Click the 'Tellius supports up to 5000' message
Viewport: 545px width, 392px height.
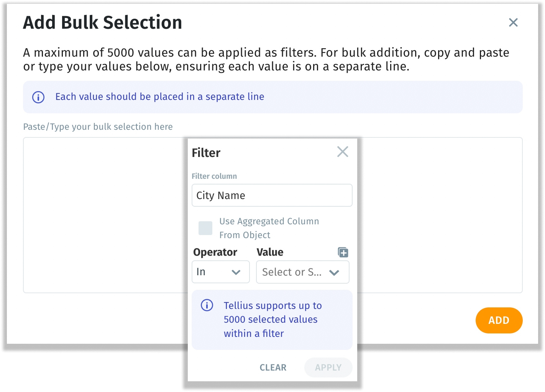click(272, 319)
